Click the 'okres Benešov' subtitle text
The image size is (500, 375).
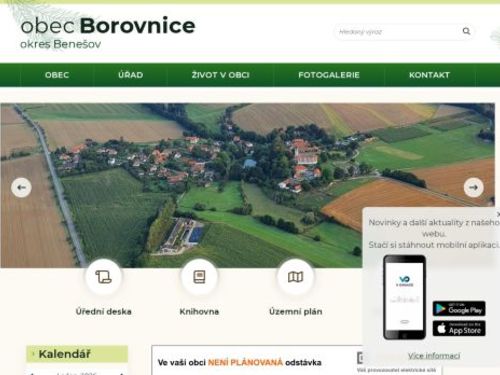click(x=60, y=44)
